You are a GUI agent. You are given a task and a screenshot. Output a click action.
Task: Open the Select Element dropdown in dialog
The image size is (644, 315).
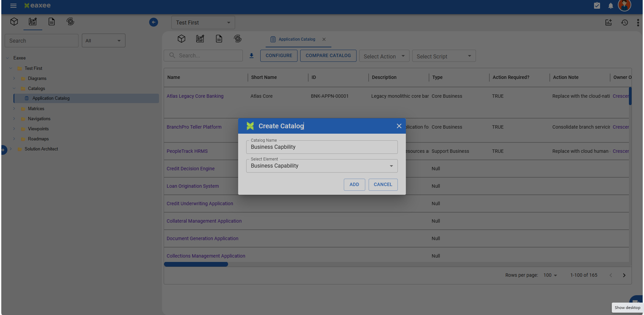[x=322, y=166]
